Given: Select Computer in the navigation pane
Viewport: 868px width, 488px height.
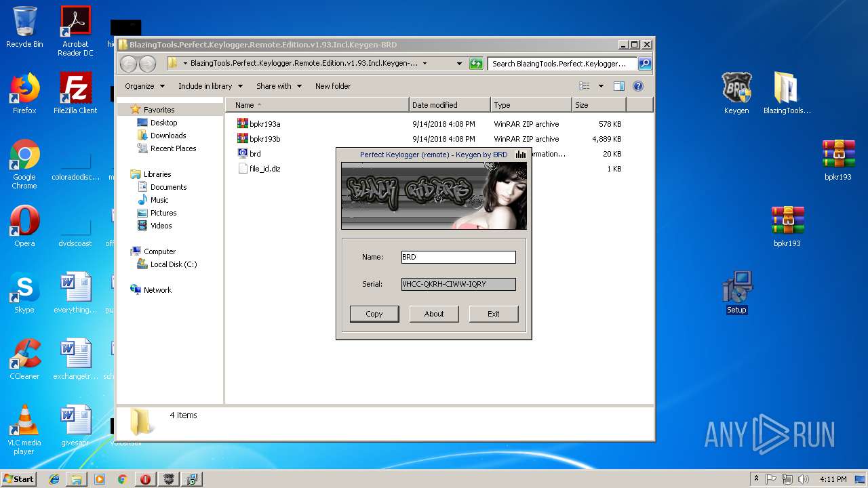Looking at the screenshot, I should click(x=159, y=251).
